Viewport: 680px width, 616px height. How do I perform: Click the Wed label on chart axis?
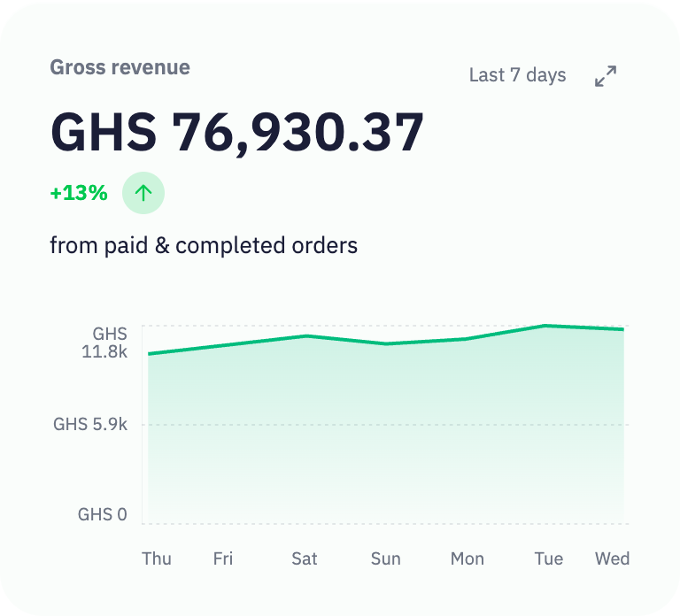(612, 558)
